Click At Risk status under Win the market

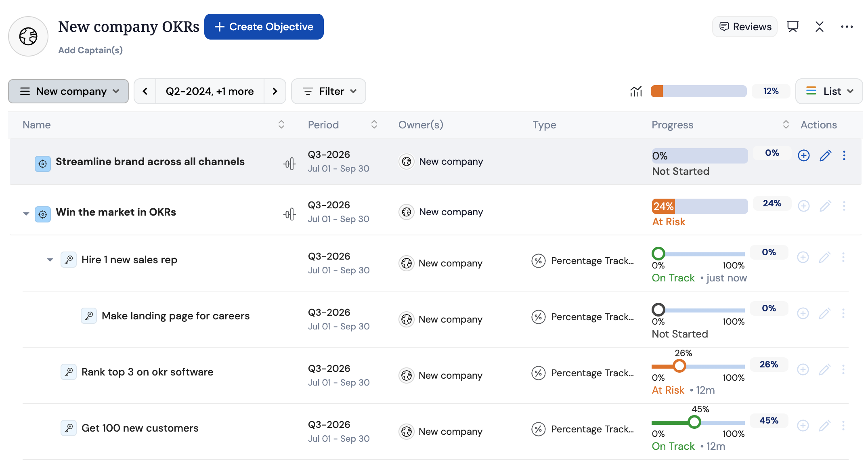(x=669, y=222)
